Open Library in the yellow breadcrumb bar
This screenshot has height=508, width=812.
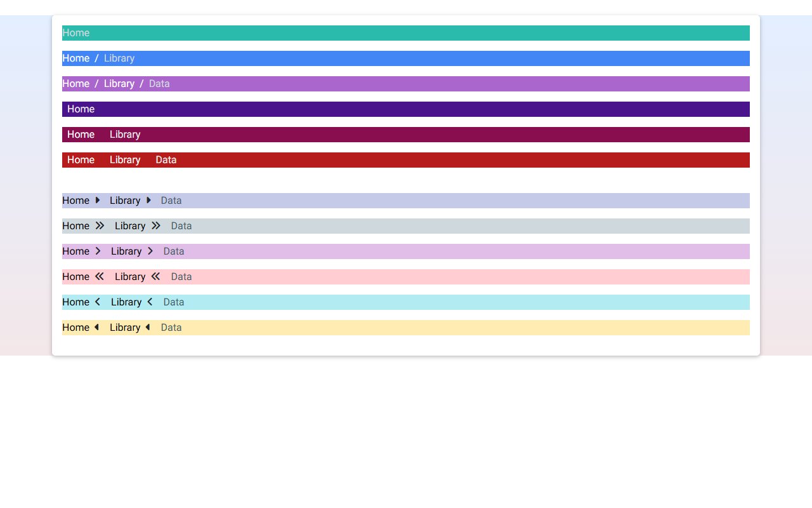coord(125,328)
